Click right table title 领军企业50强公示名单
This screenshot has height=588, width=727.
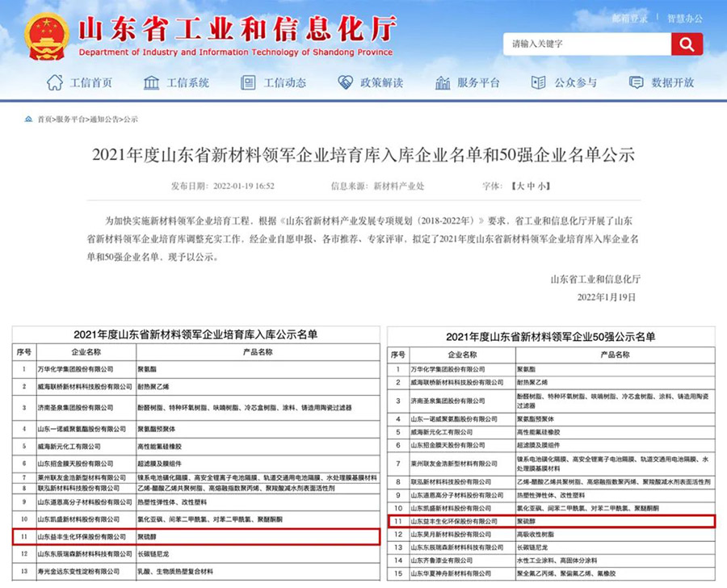[550, 337]
